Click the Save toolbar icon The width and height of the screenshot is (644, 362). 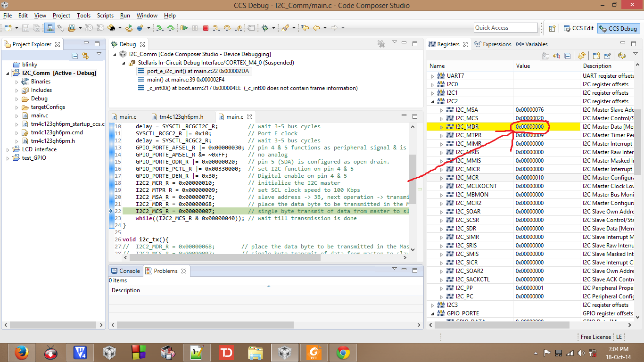tap(25, 28)
